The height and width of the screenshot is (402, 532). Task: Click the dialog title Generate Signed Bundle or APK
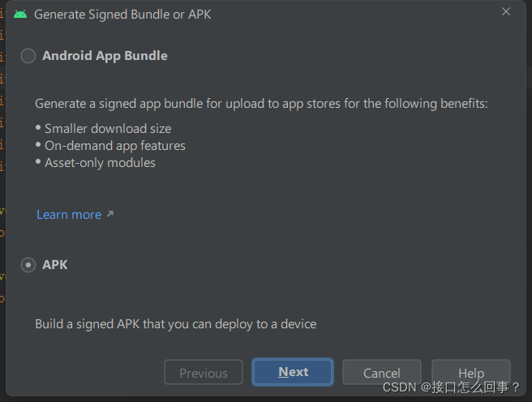pyautogui.click(x=122, y=15)
